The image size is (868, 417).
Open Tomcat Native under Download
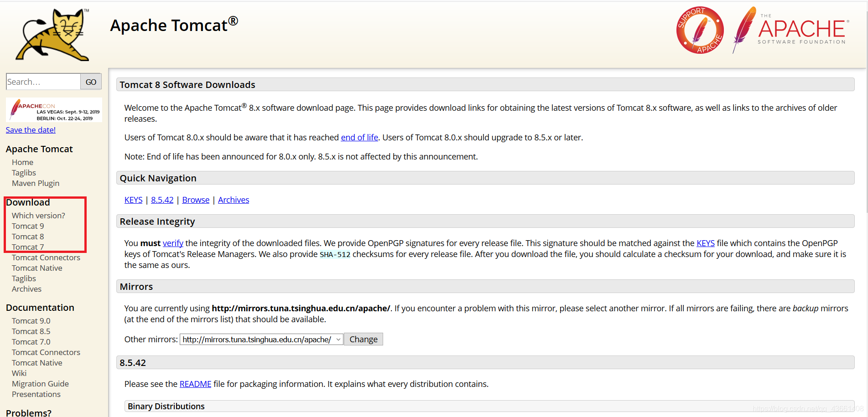tap(37, 268)
